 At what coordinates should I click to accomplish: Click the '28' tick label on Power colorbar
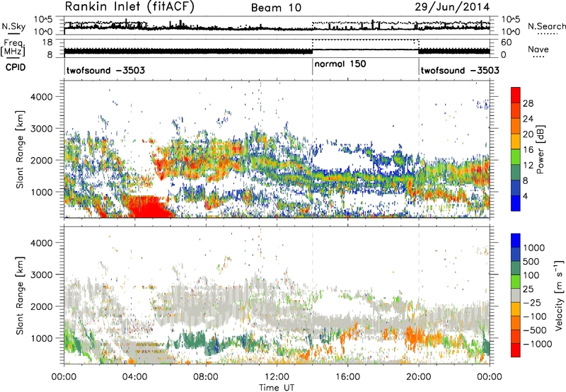tap(528, 103)
